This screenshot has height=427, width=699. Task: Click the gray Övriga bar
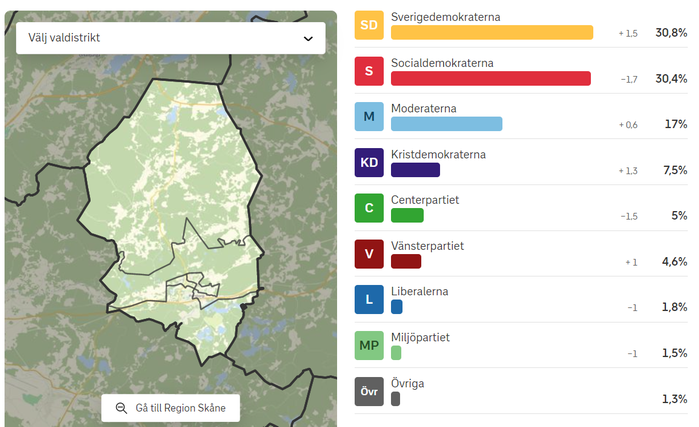pyautogui.click(x=395, y=398)
